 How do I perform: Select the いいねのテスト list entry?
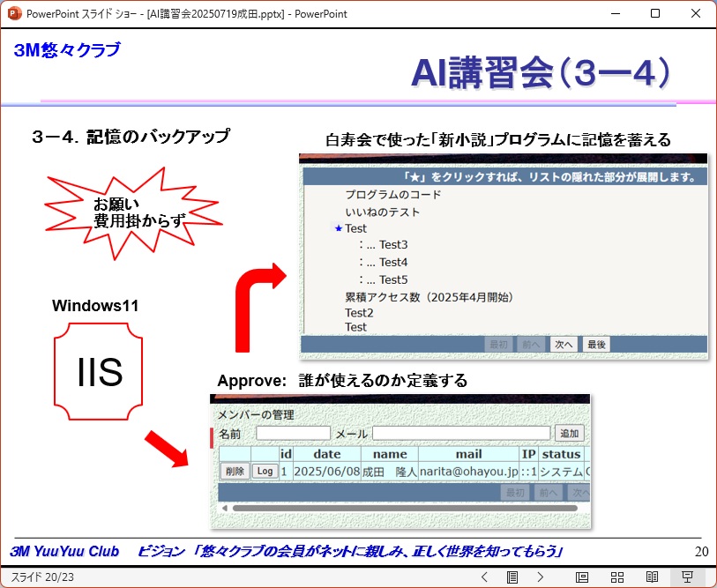tap(382, 212)
